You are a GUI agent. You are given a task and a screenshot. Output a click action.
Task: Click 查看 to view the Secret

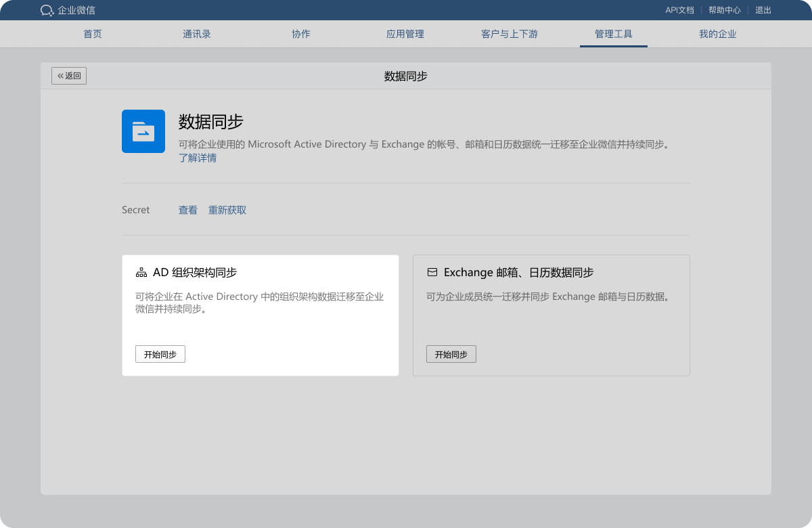[188, 211]
